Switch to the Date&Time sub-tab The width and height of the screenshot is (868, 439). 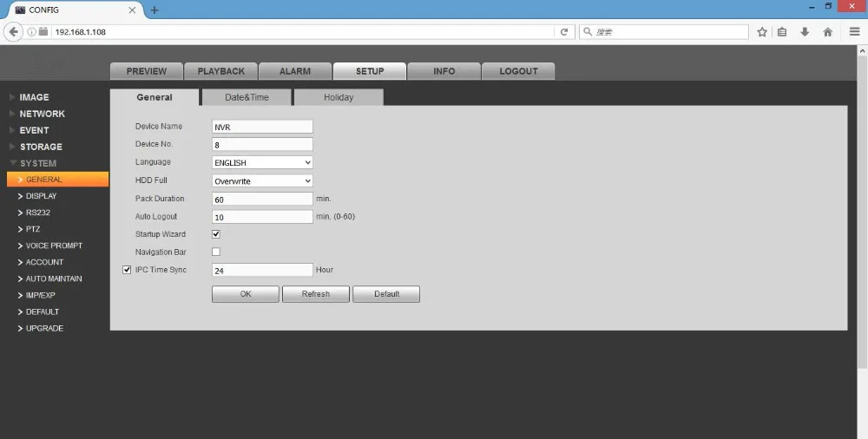[247, 97]
